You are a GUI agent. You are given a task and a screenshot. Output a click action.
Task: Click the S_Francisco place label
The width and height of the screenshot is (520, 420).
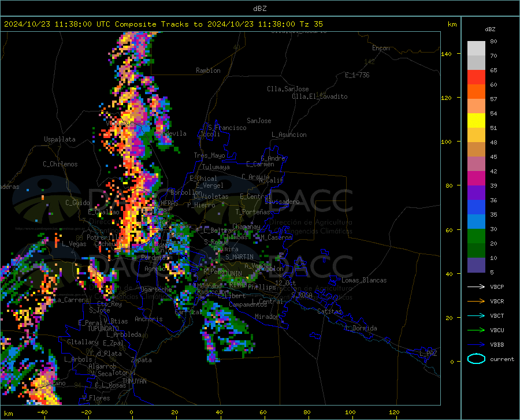pyautogui.click(x=227, y=128)
